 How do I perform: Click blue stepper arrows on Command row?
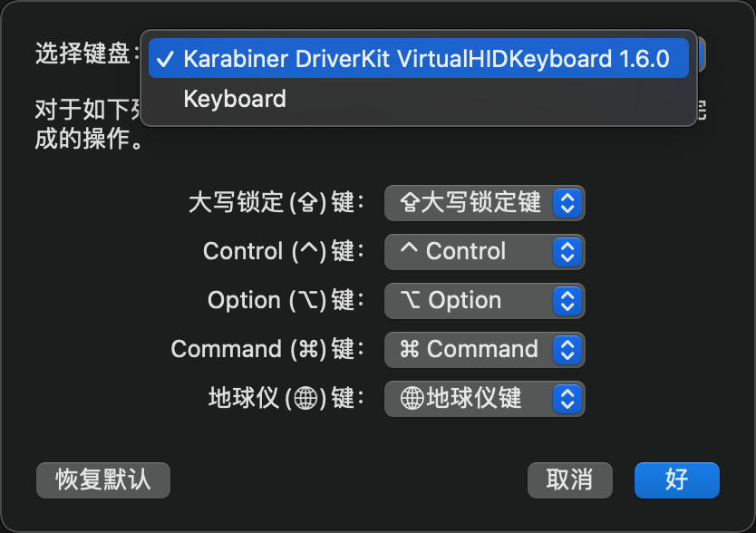[x=567, y=350]
